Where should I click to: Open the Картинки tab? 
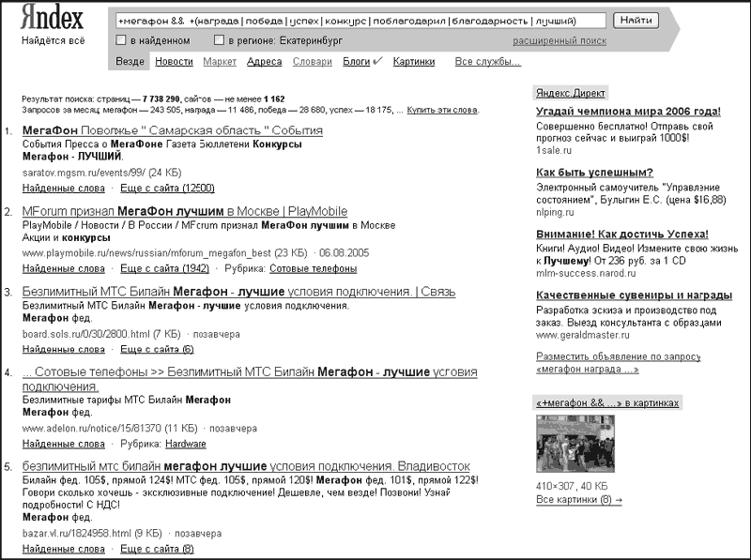click(414, 62)
